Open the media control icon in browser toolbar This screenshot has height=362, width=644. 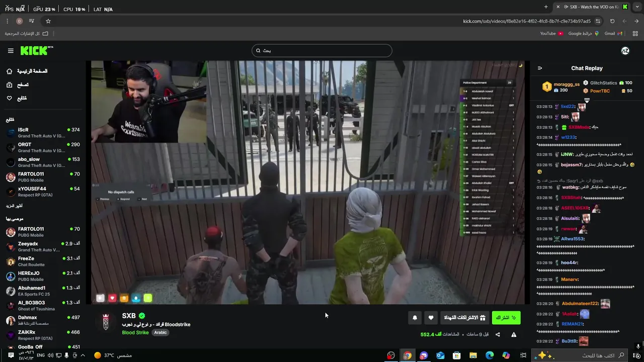pyautogui.click(x=32, y=21)
